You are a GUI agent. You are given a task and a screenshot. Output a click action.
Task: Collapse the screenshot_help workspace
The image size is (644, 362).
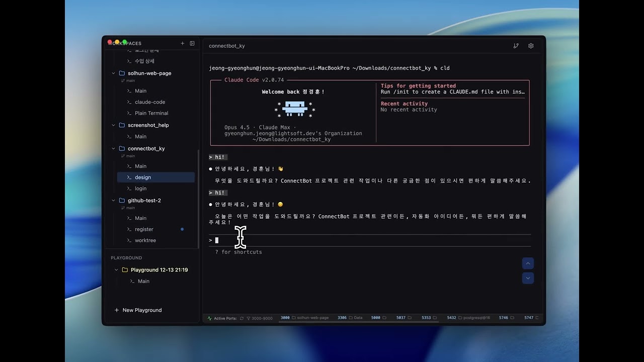tap(113, 125)
